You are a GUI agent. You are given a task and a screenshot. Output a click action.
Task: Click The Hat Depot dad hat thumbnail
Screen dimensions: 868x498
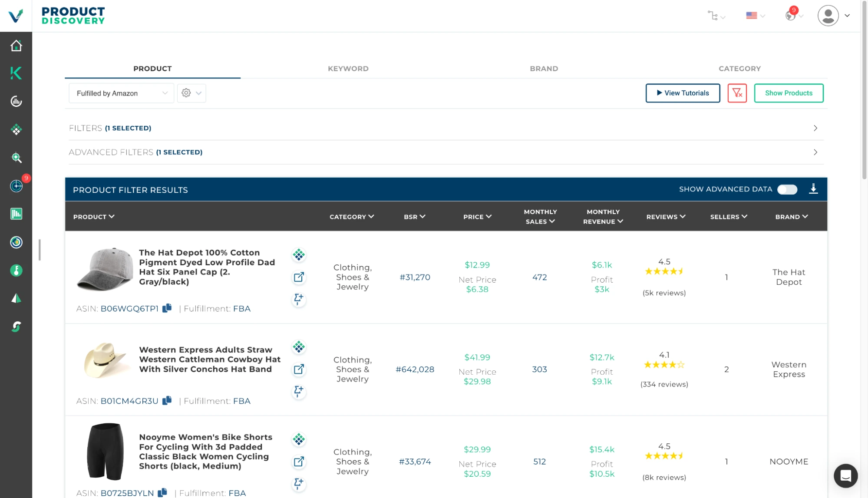105,269
